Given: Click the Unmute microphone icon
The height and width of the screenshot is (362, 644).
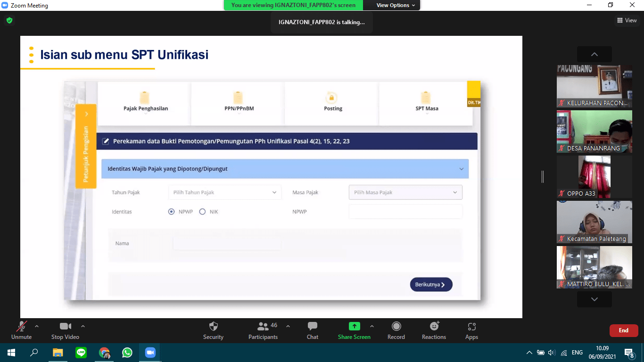Looking at the screenshot, I should (22, 326).
